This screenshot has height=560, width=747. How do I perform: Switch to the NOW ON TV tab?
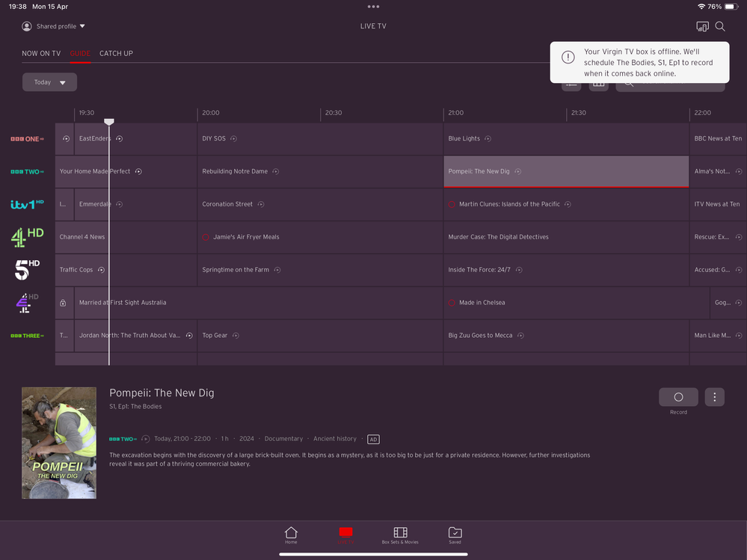click(41, 53)
